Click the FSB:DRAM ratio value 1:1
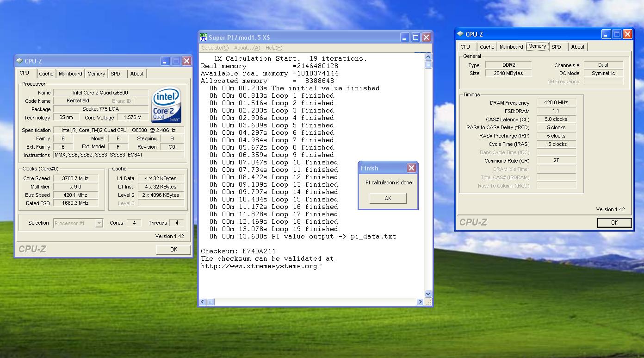Screen dimensions: 644x358 click(556, 111)
